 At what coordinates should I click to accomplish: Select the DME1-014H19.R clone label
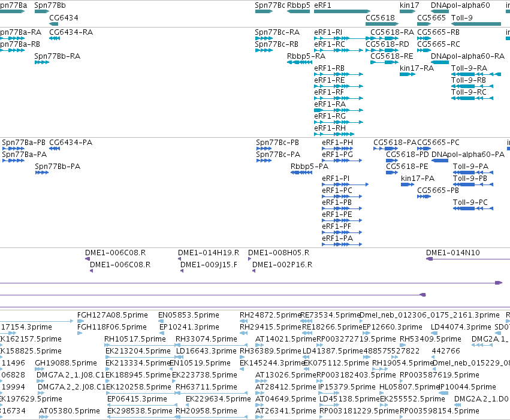(209, 253)
